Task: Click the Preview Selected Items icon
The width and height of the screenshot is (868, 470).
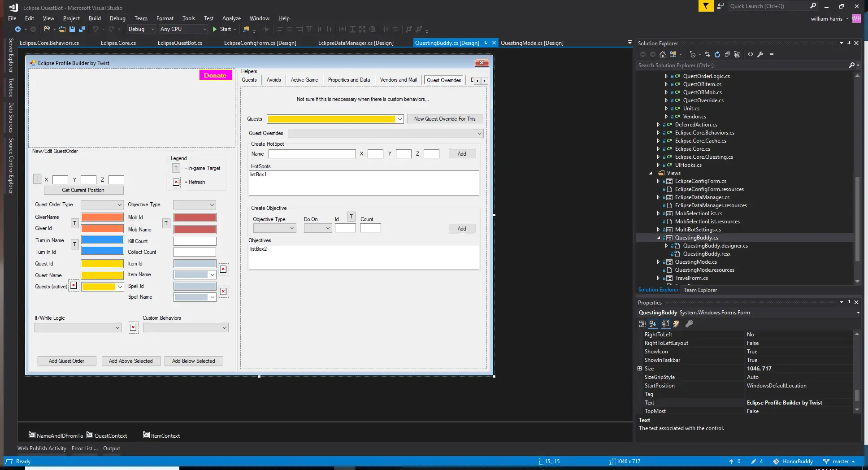Action: pyautogui.click(x=771, y=54)
